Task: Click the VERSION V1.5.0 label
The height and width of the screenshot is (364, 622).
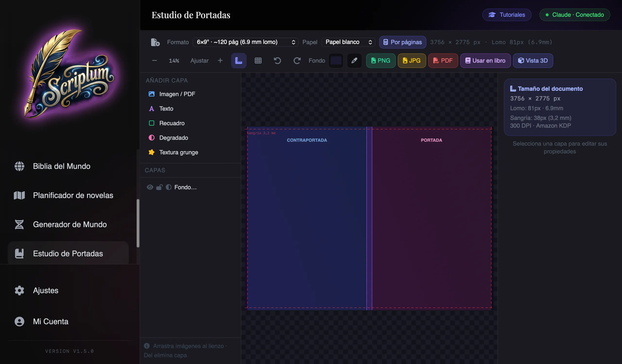Action: coord(69,351)
